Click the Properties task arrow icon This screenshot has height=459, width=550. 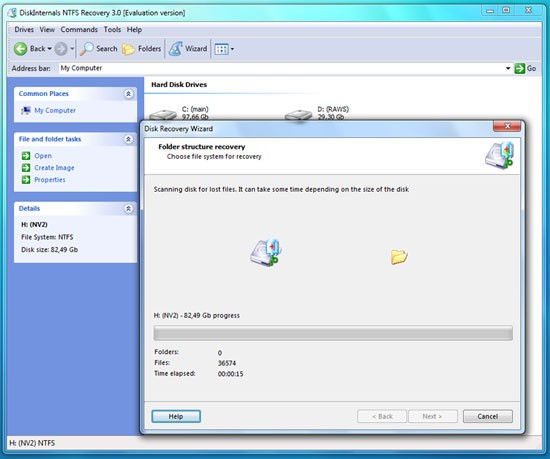point(26,180)
